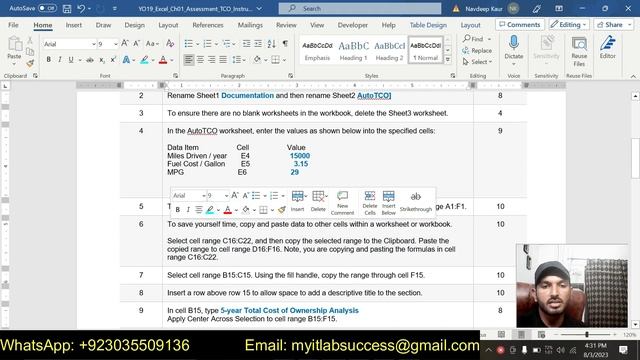Click the ribbon Bullets list icon
Viewport: 640px width, 360px height.
click(188, 44)
